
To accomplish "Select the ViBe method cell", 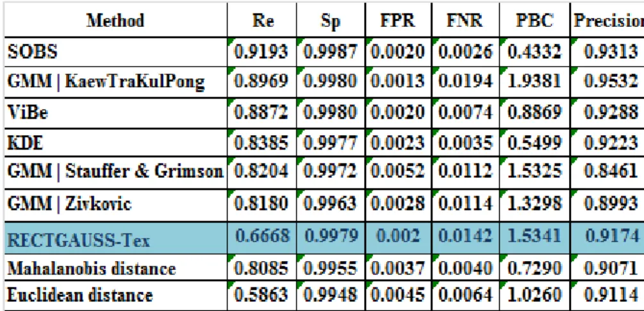I will click(x=115, y=113).
